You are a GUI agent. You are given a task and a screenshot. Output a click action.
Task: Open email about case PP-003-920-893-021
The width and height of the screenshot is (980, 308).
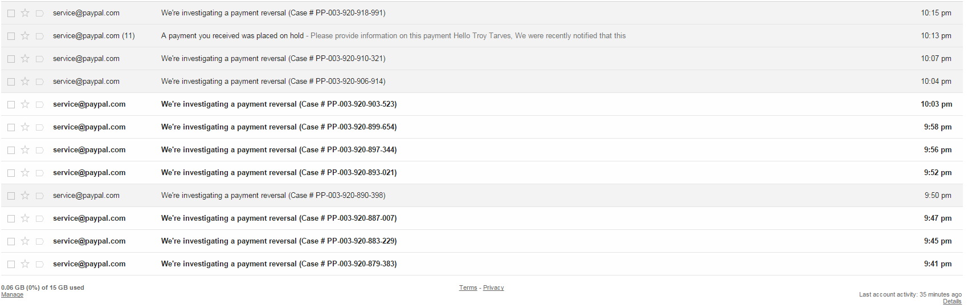point(279,173)
